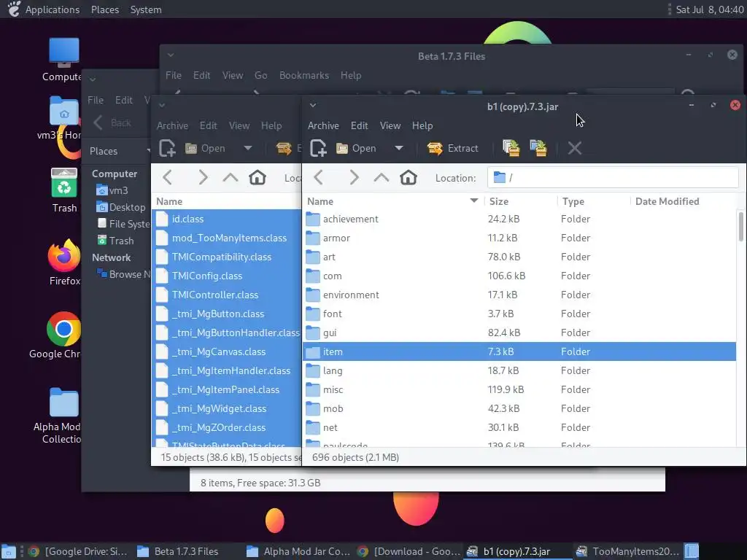Open Go menu in Beta 1.7.3 Files
The image size is (747, 560).
click(260, 75)
